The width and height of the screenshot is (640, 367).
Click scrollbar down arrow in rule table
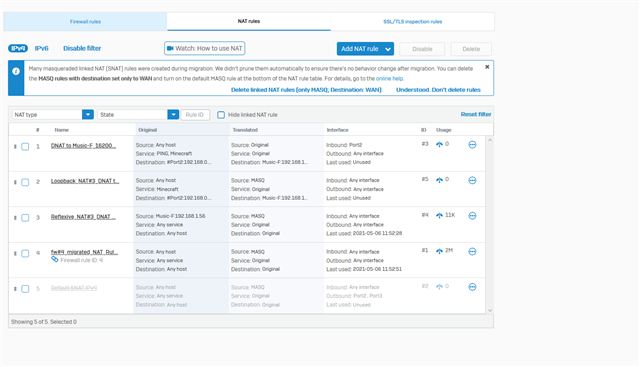(x=490, y=310)
